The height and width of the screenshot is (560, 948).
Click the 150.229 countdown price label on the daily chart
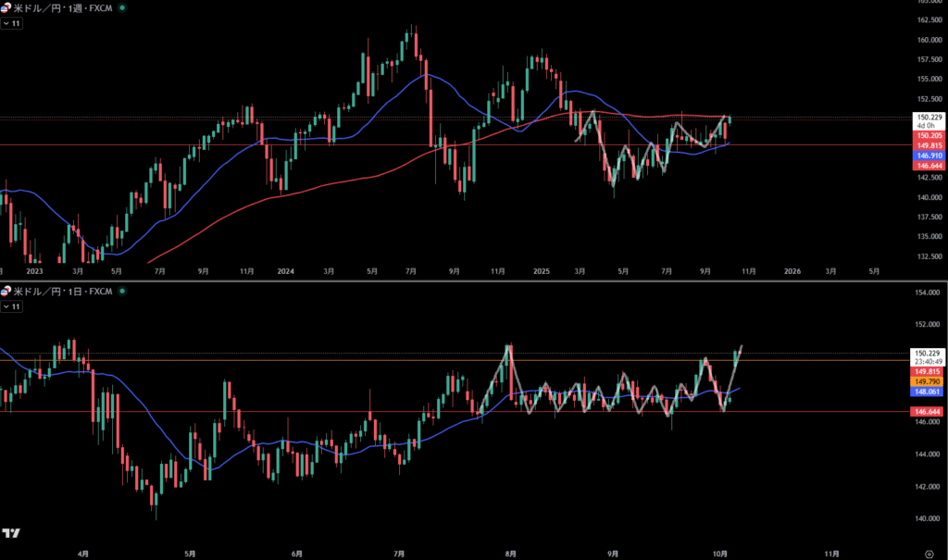(929, 353)
